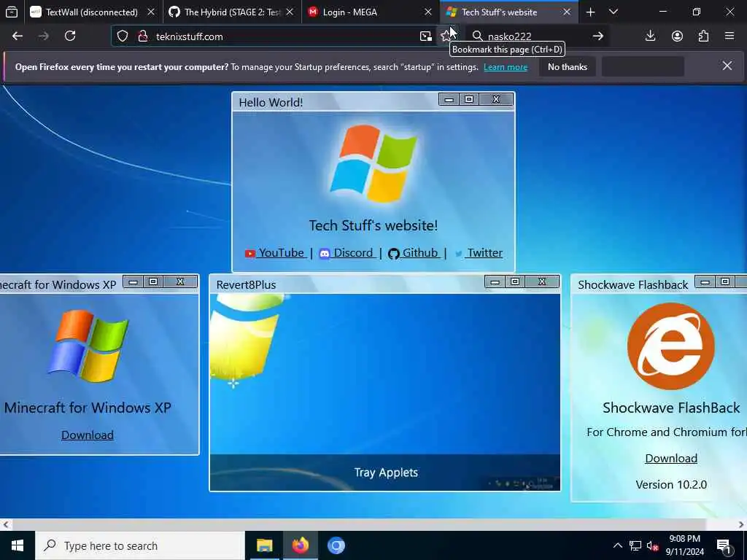Show hidden system tray icons
The height and width of the screenshot is (560, 747).
click(x=617, y=545)
